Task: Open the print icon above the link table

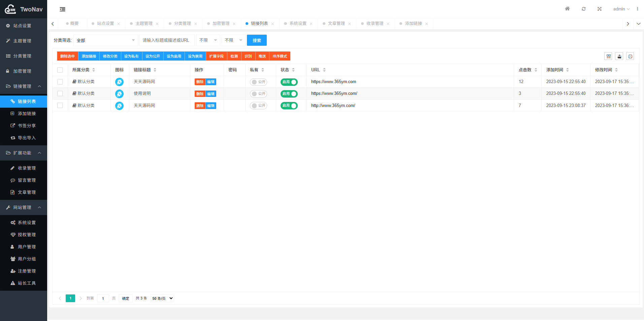Action: point(630,56)
